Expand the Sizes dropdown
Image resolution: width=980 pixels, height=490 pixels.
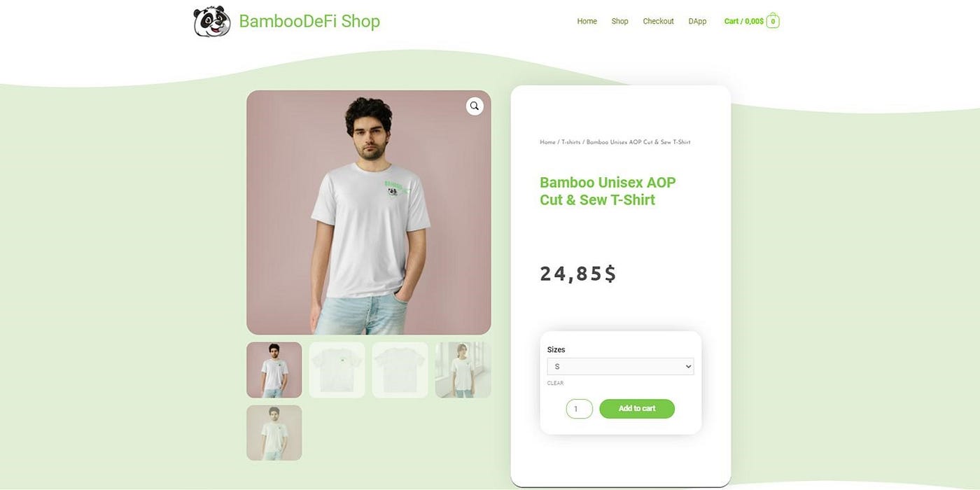pyautogui.click(x=620, y=367)
